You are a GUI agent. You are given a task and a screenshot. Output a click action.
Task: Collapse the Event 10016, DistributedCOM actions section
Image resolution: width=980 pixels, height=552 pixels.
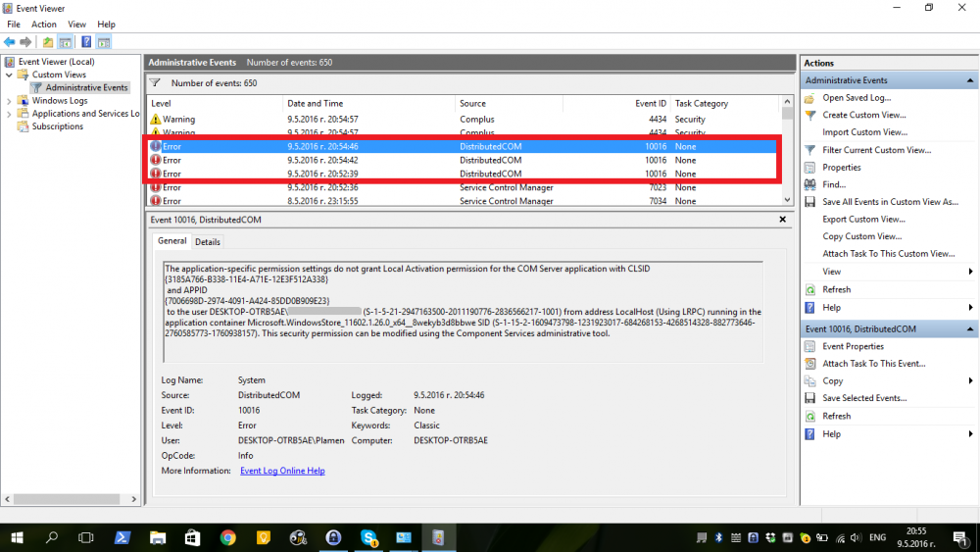pyautogui.click(x=969, y=328)
